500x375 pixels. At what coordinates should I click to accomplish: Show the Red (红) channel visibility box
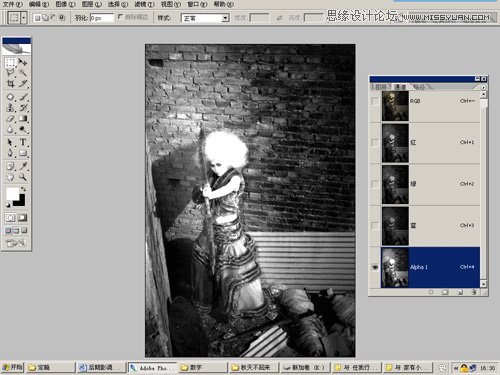pos(375,143)
